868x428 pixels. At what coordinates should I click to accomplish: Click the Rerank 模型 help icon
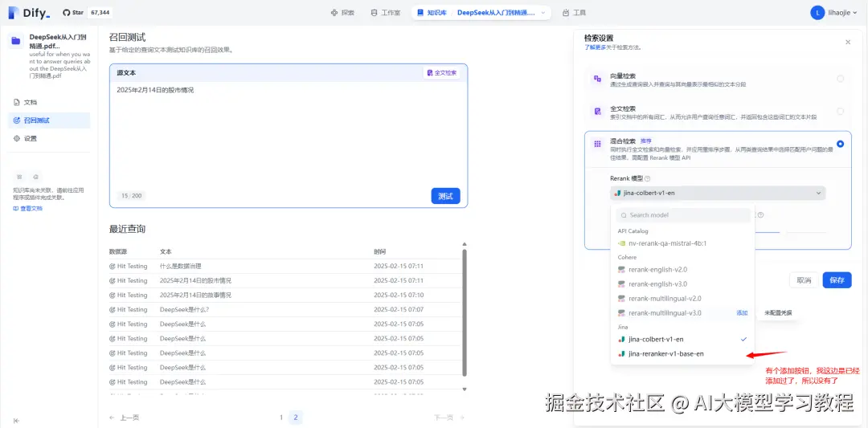tap(647, 178)
